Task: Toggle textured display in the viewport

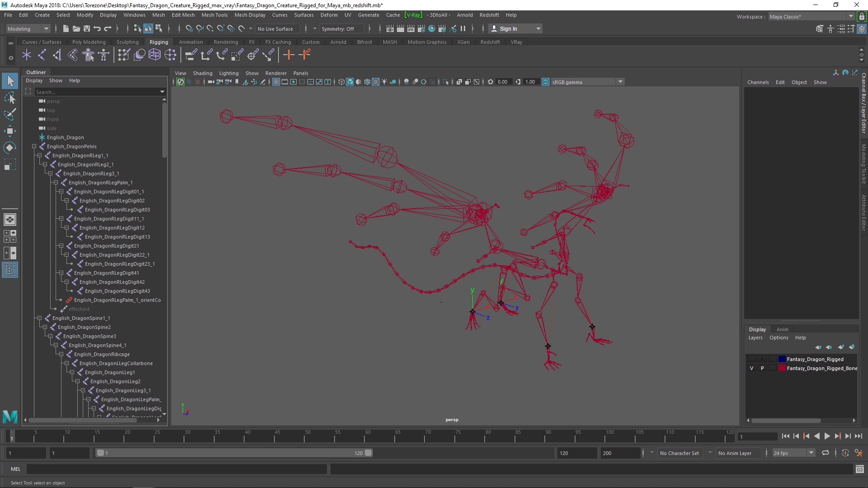Action: click(x=376, y=82)
